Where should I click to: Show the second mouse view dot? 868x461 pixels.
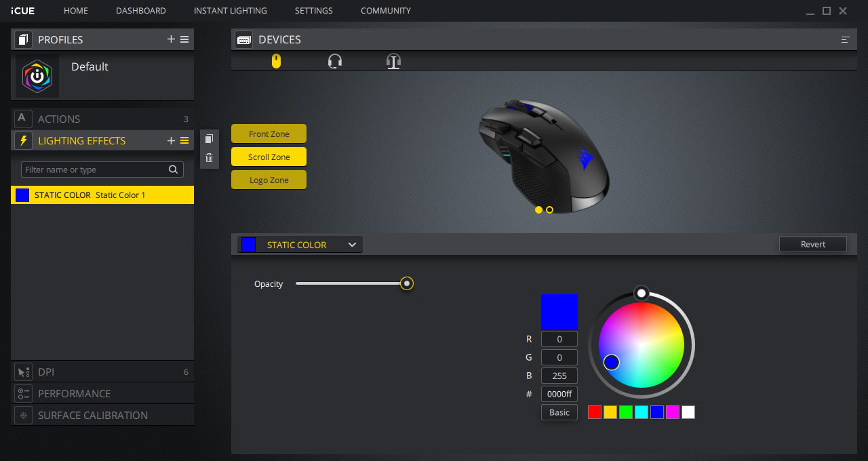(x=549, y=210)
